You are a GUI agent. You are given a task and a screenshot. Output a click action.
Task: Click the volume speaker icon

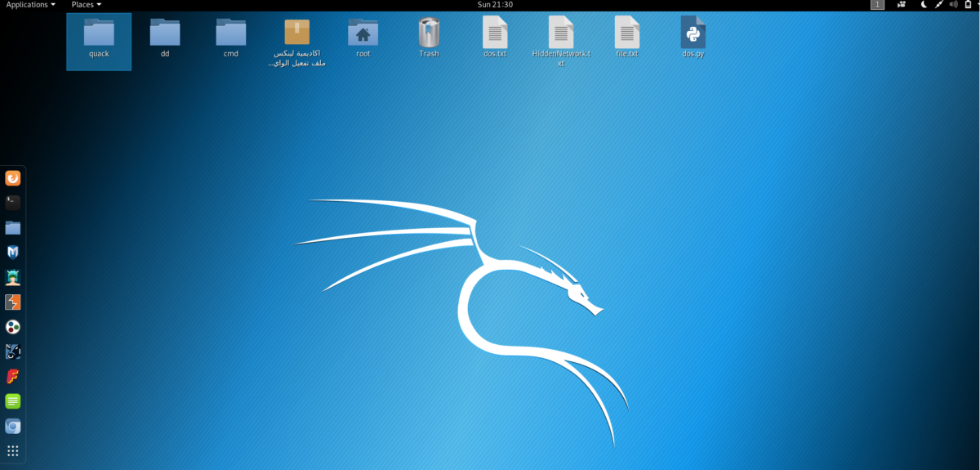coord(953,5)
